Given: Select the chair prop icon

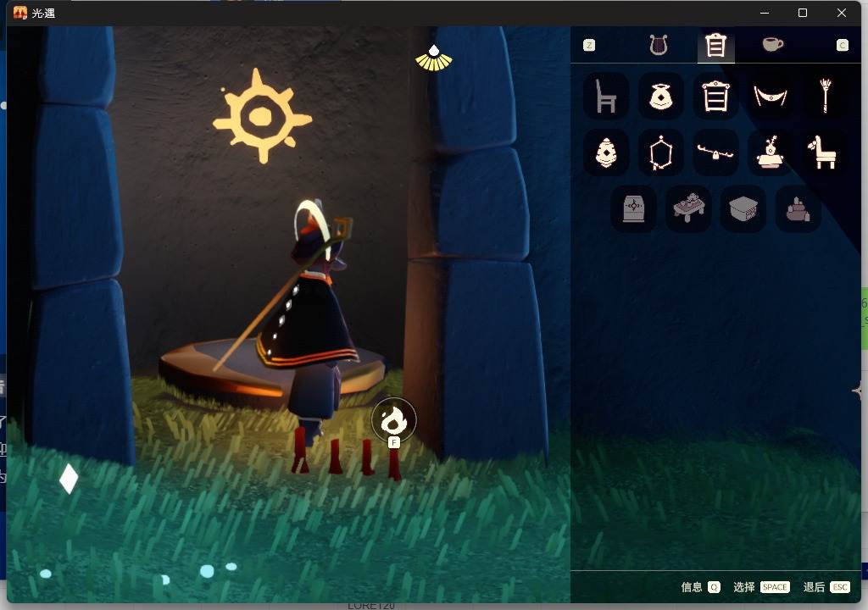Looking at the screenshot, I should tap(606, 96).
